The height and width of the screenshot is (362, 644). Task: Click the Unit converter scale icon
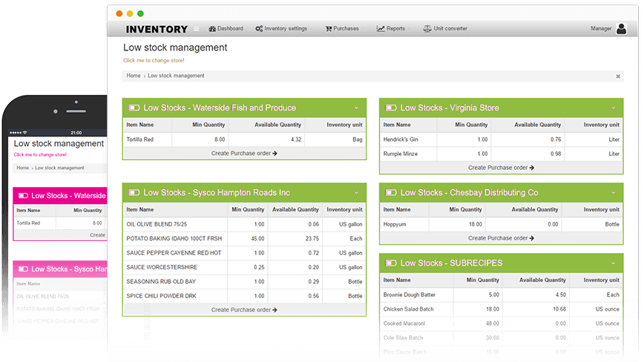pos(427,29)
